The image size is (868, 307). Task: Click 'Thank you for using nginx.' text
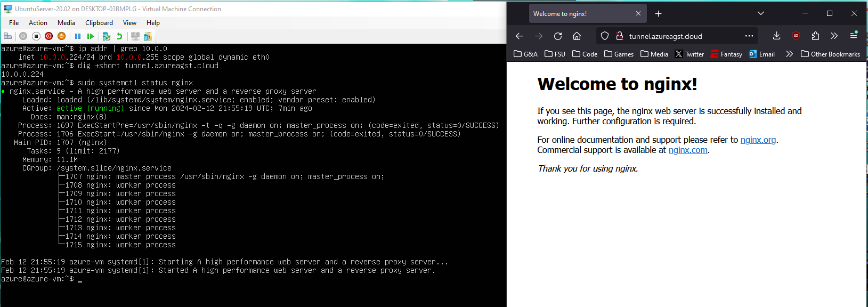(x=588, y=168)
